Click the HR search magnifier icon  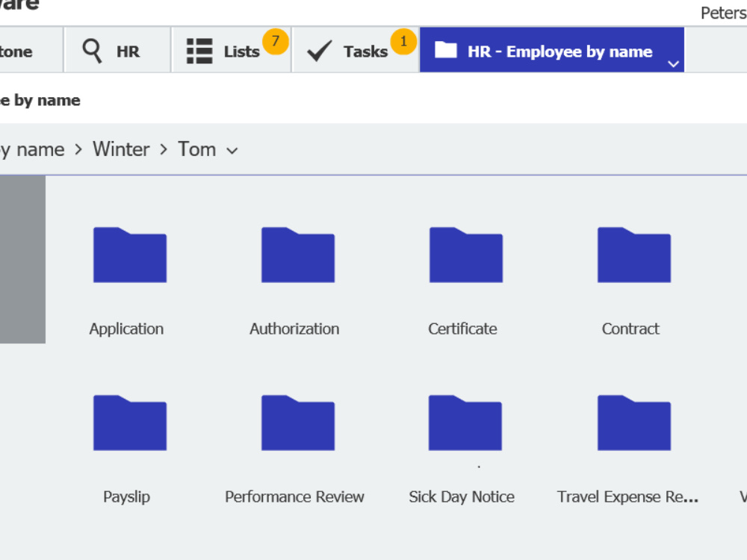tap(92, 51)
